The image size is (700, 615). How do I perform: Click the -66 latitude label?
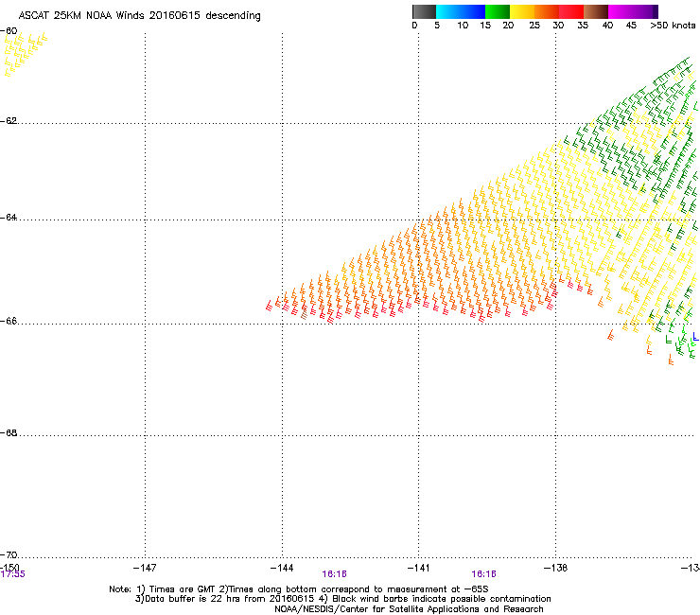[x=9, y=321]
